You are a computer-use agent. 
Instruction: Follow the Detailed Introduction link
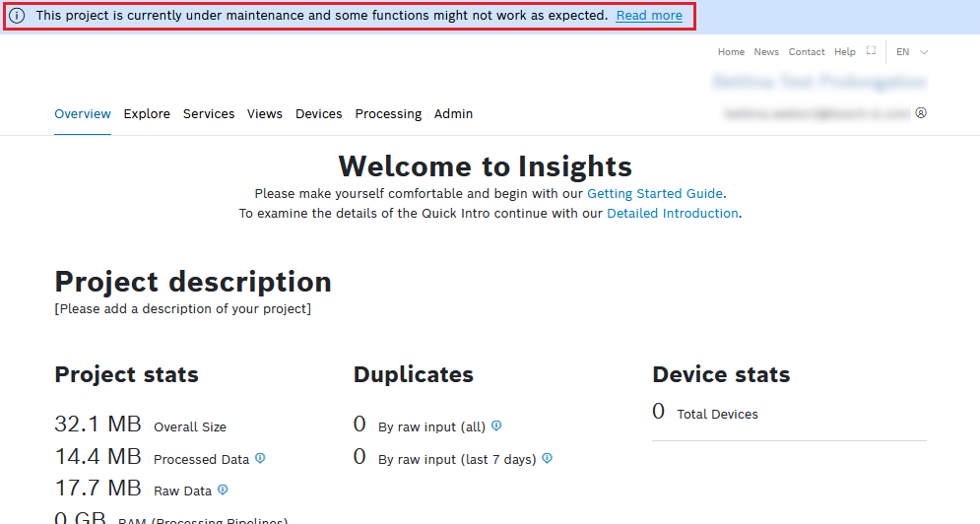coord(673,213)
